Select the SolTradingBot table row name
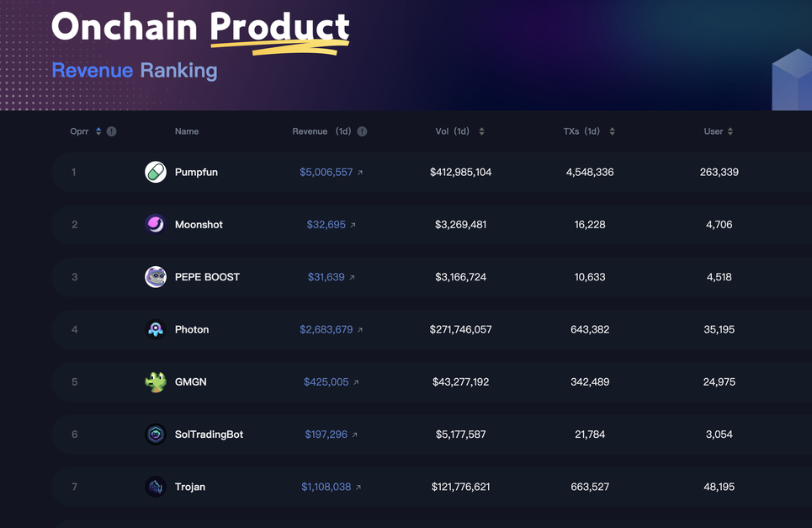Viewport: 812px width, 528px height. coord(209,435)
